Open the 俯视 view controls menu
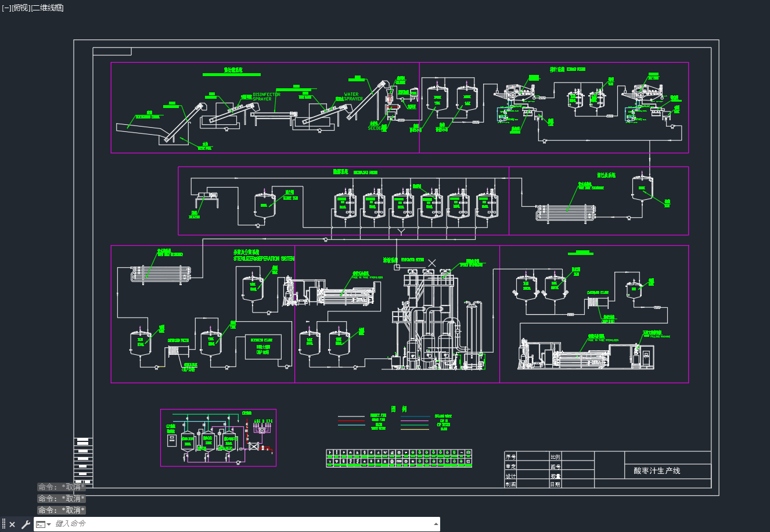 coord(21,8)
